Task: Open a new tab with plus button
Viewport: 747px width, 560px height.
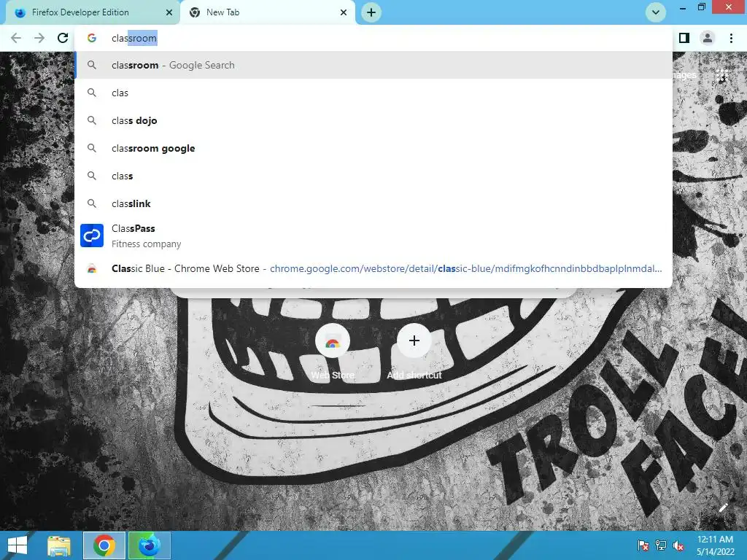Action: click(x=371, y=12)
